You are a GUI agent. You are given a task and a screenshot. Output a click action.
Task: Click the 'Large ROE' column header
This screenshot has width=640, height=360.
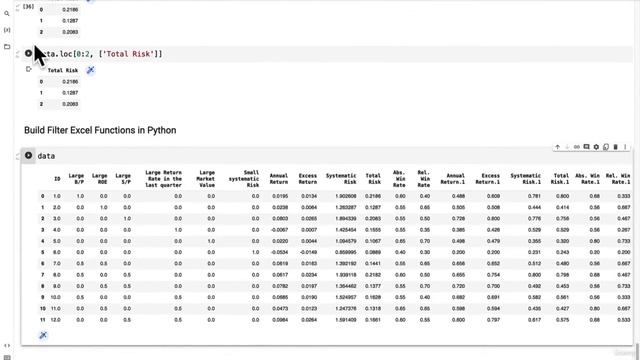click(x=100, y=179)
